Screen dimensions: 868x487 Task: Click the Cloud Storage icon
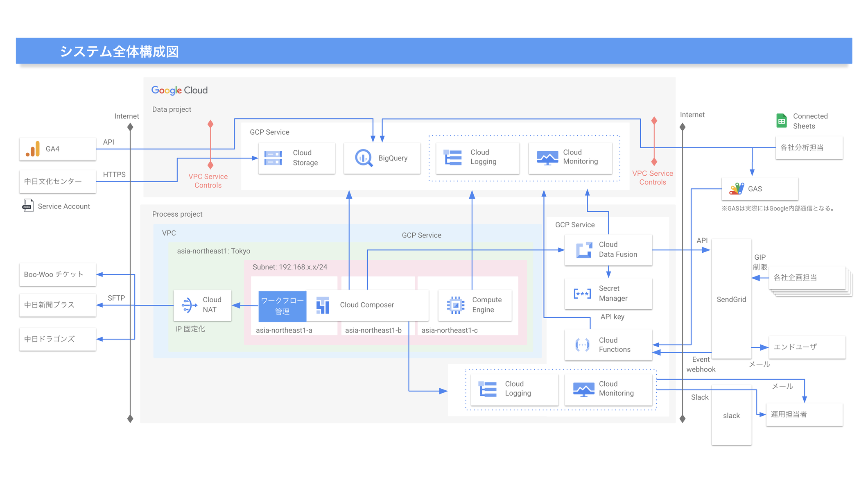[x=273, y=158]
